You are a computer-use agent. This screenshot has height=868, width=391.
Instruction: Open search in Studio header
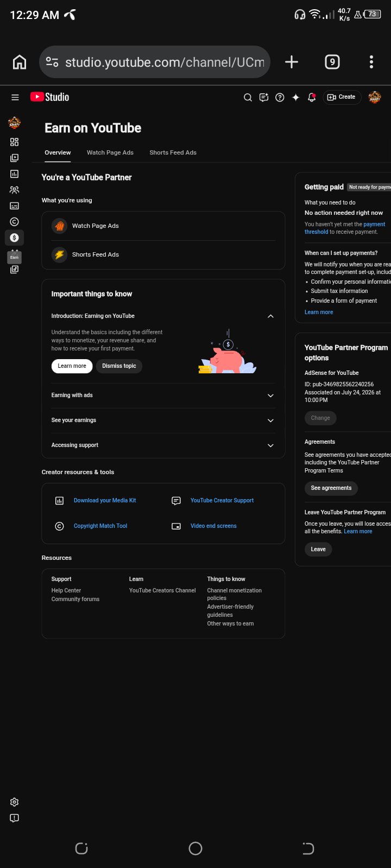[248, 98]
